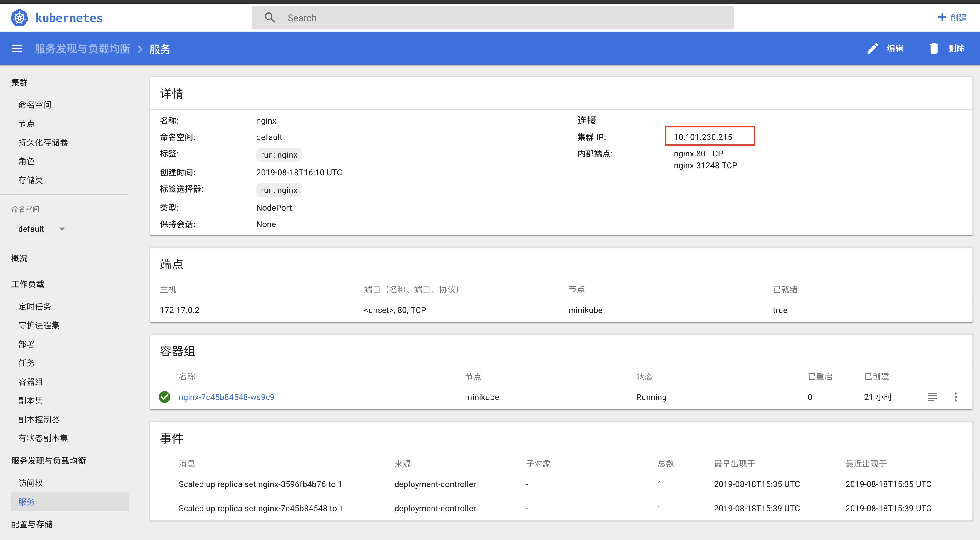980x540 pixels.
Task: View logs for pod nginx-7c45b84548-ws9c9
Action: pos(932,397)
